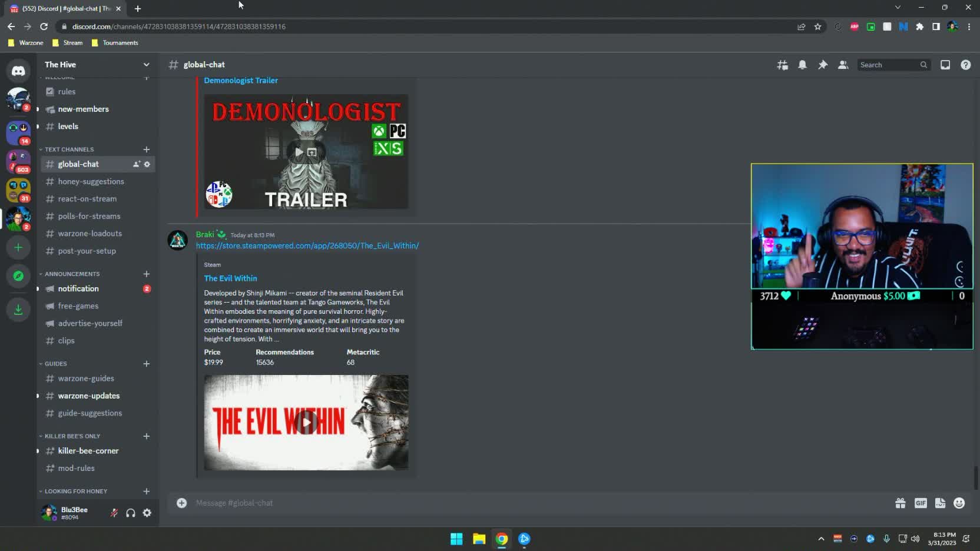The width and height of the screenshot is (980, 551).
Task: Open Explore Public Servers compass
Action: [x=18, y=275]
